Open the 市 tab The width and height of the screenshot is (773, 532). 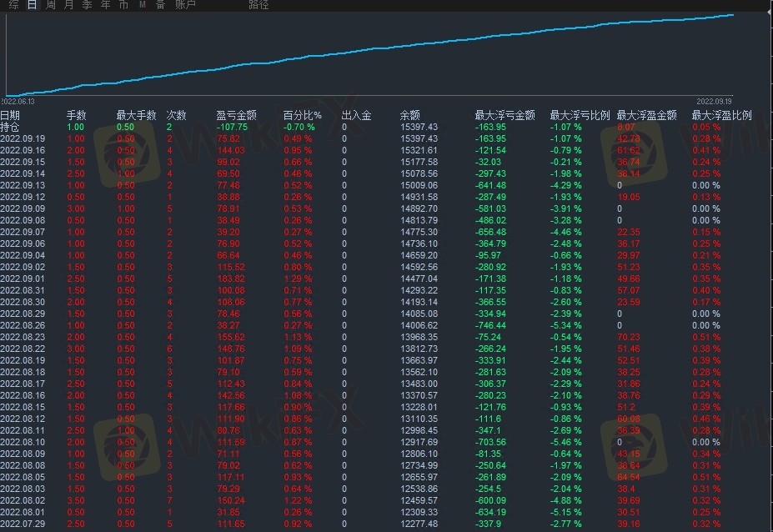[123, 5]
